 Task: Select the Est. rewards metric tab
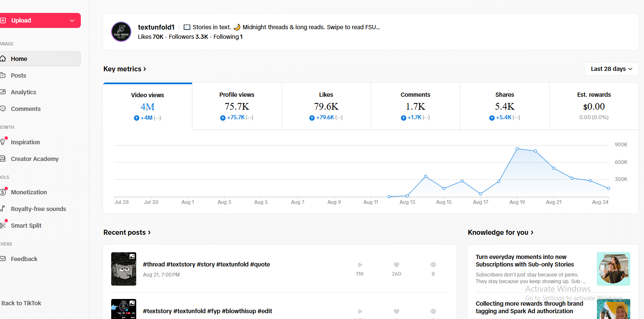click(594, 106)
